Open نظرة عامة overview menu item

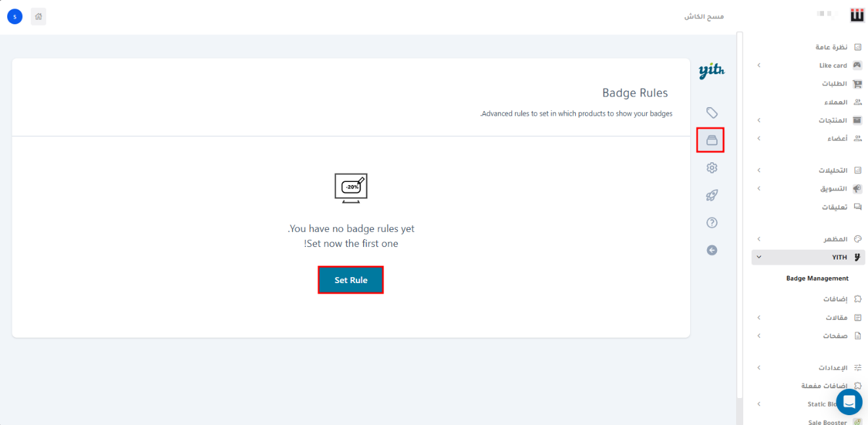[831, 47]
